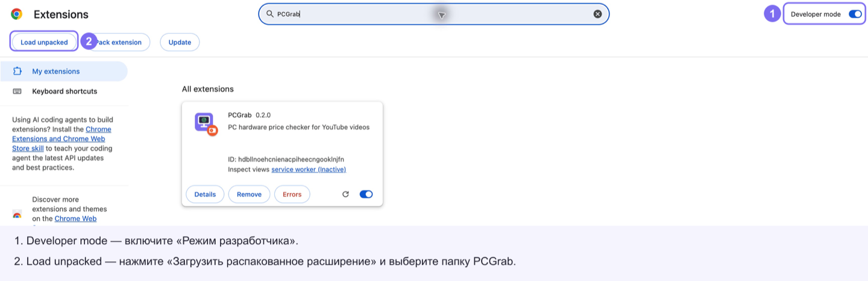Click the Extensions page title
Viewport: 868px width, 281px height.
(x=61, y=14)
